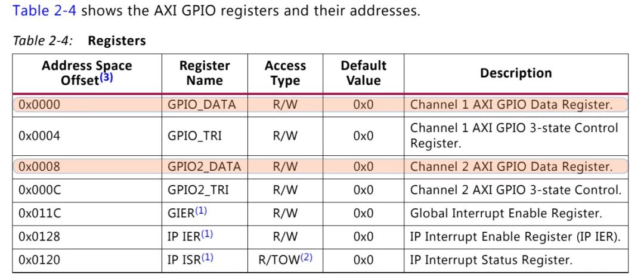Click the GPIO_DATA register name

point(202,105)
